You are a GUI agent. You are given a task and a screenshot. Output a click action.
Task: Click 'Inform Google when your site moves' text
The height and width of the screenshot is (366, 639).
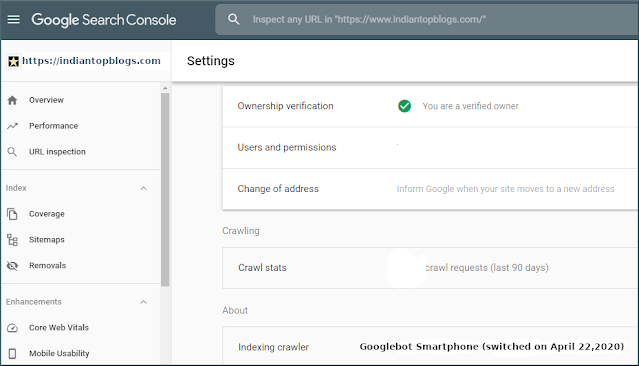(505, 189)
